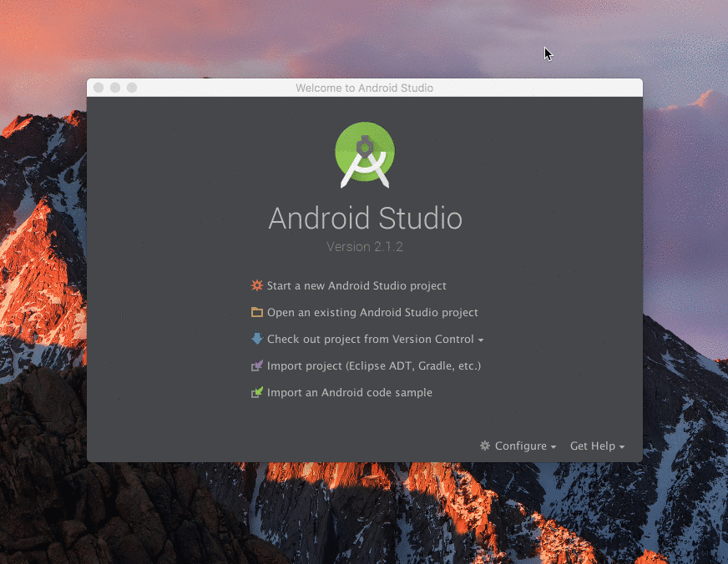
Task: Click the Android Studio title text
Action: point(365,219)
